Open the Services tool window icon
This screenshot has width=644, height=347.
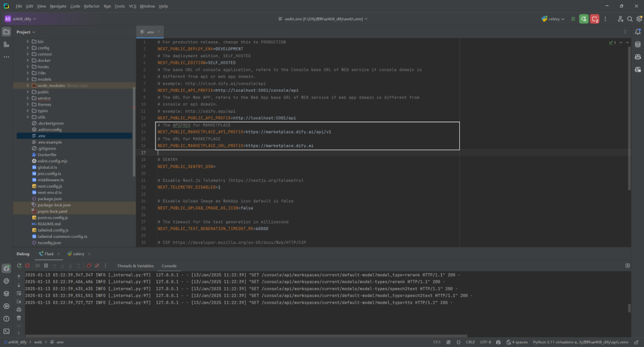coord(6,306)
